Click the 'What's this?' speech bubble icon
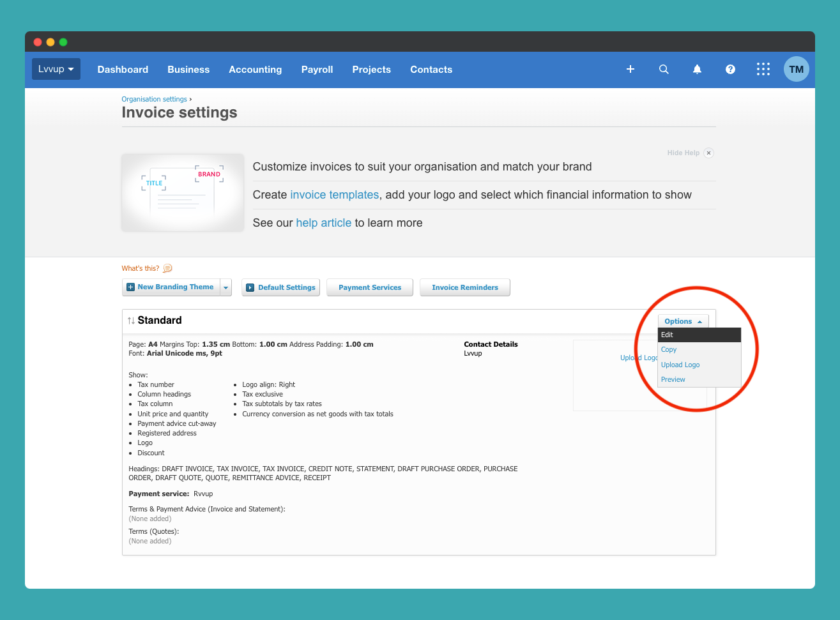Screen dimensions: 840x620 [x=167, y=268]
